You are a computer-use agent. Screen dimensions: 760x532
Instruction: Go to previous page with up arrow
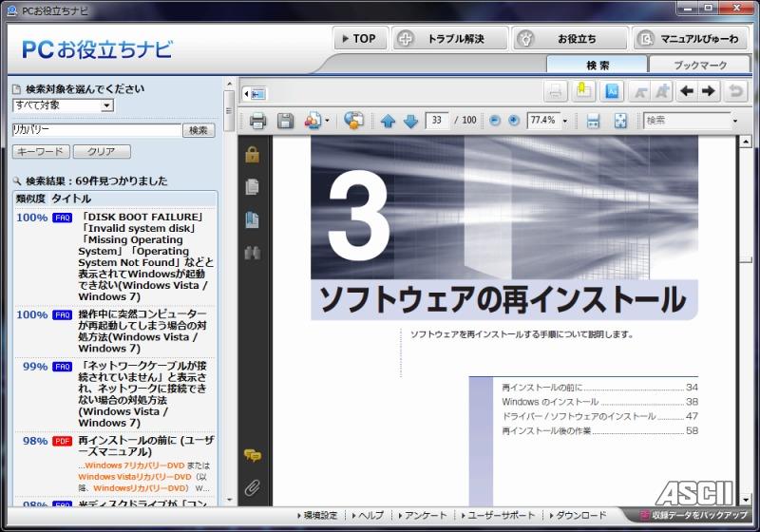[x=388, y=121]
